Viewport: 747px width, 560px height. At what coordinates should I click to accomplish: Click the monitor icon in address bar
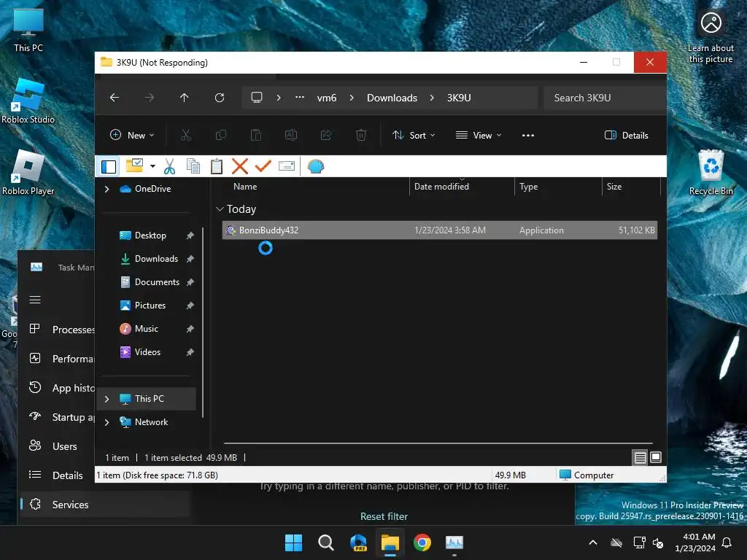click(x=257, y=98)
